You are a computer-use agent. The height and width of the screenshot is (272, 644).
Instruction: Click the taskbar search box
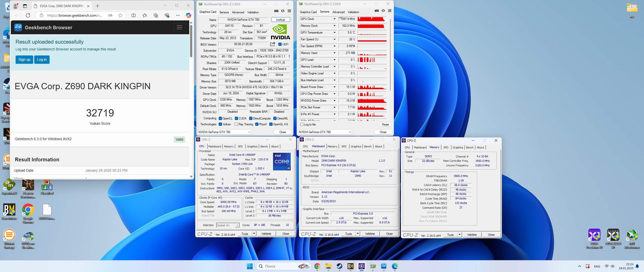284,266
